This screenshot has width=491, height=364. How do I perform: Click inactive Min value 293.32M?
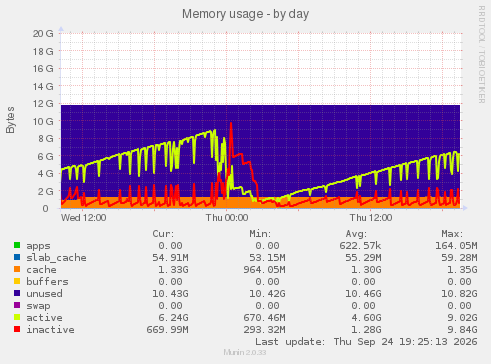tap(264, 330)
